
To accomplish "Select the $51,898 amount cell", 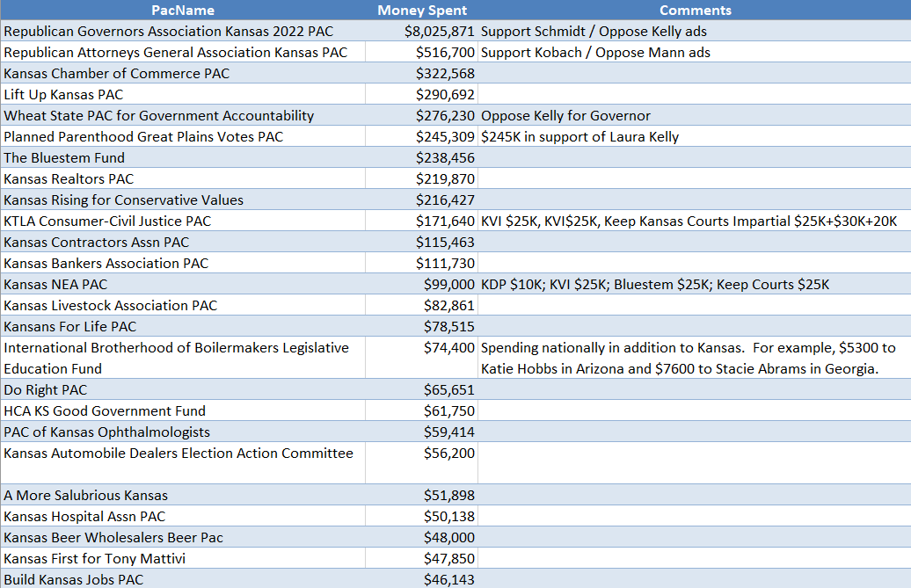I will pos(422,495).
